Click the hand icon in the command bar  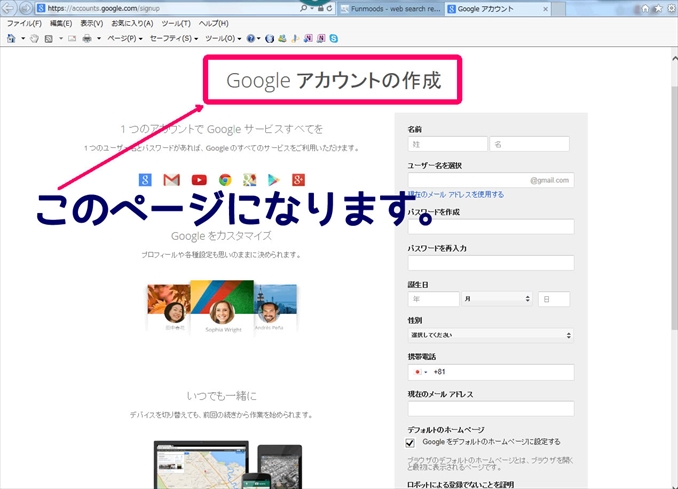tap(34, 38)
